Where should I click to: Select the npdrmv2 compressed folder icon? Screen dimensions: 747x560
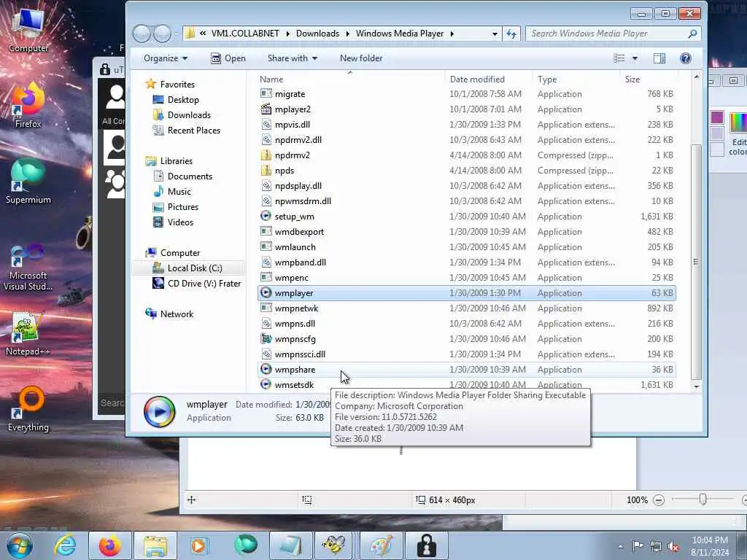pyautogui.click(x=266, y=155)
